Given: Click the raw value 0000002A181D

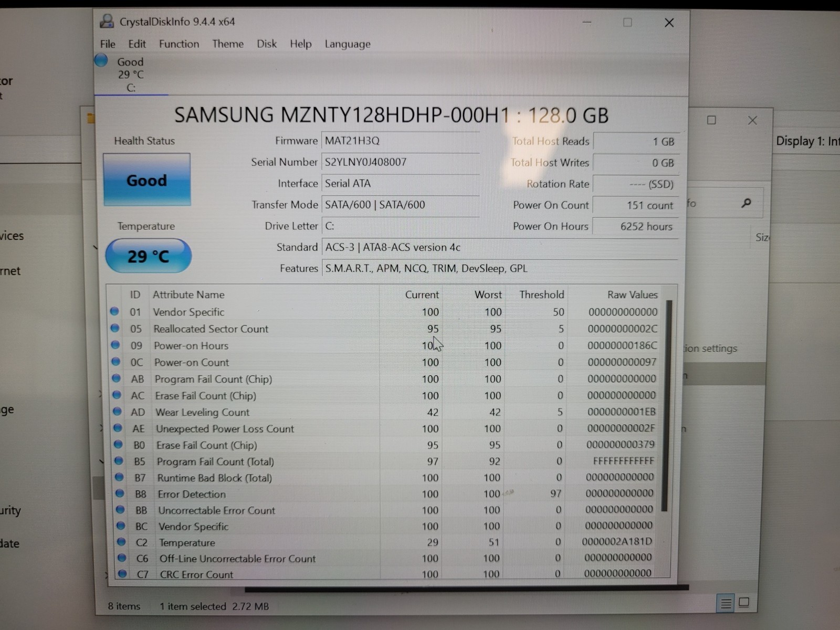Looking at the screenshot, I should point(617,541).
